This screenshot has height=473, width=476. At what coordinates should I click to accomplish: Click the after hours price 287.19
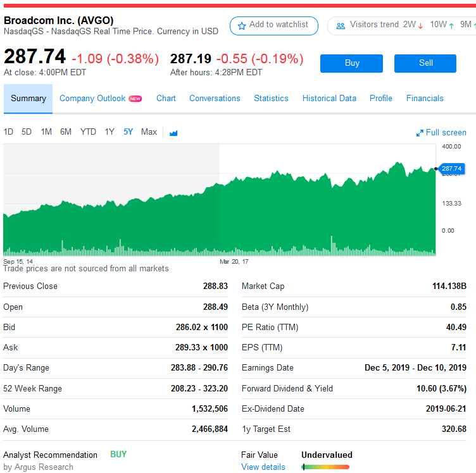coord(191,59)
